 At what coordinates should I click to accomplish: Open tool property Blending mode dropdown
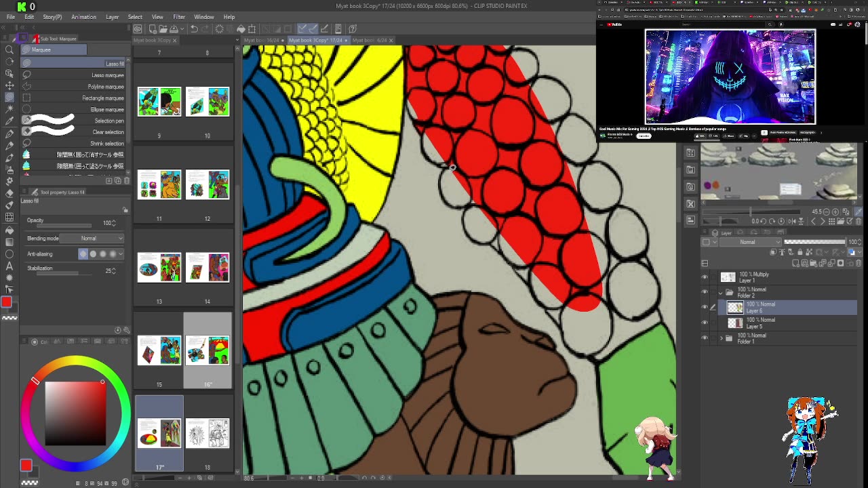[92, 239]
